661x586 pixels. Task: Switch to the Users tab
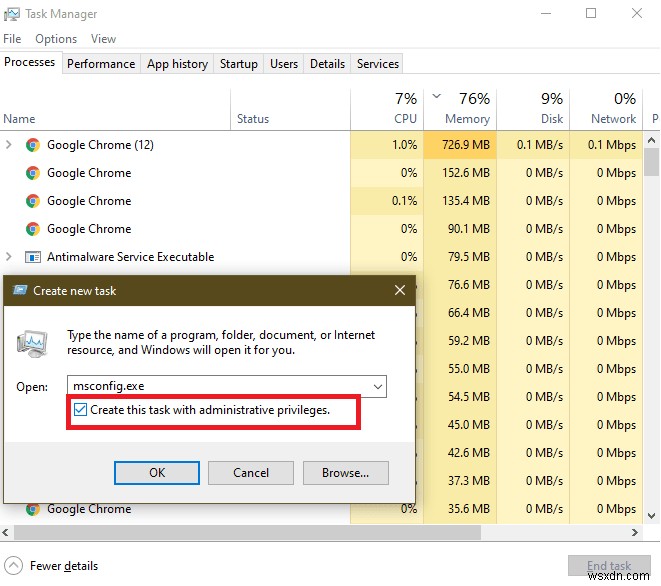[x=284, y=64]
